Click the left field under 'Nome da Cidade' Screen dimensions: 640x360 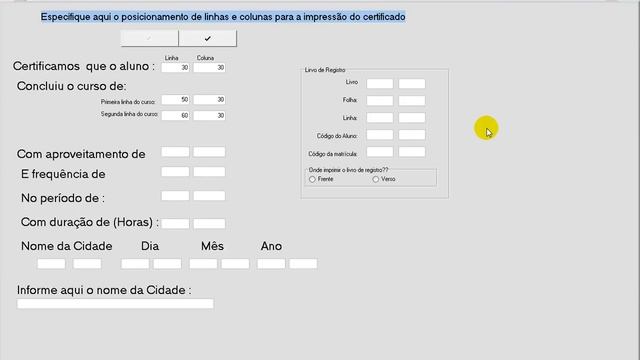pos(51,264)
